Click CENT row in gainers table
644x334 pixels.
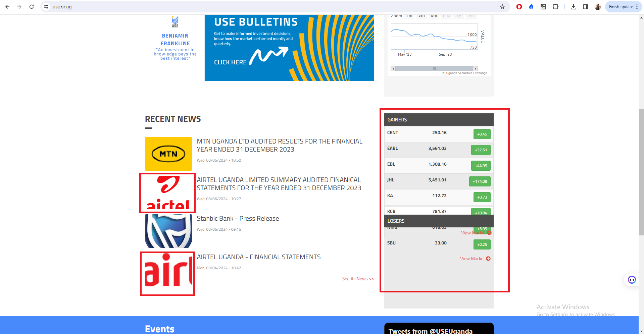[439, 134]
